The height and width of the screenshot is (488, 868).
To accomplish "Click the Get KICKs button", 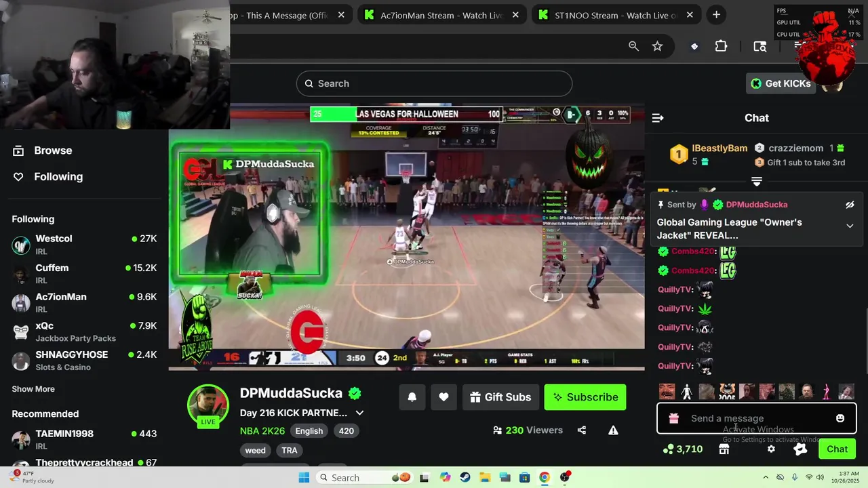I will [x=781, y=83].
